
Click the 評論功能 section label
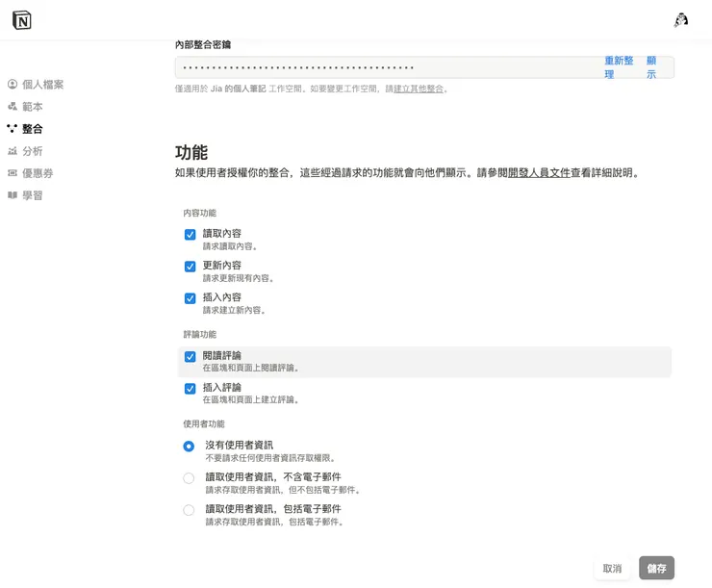[x=200, y=334]
